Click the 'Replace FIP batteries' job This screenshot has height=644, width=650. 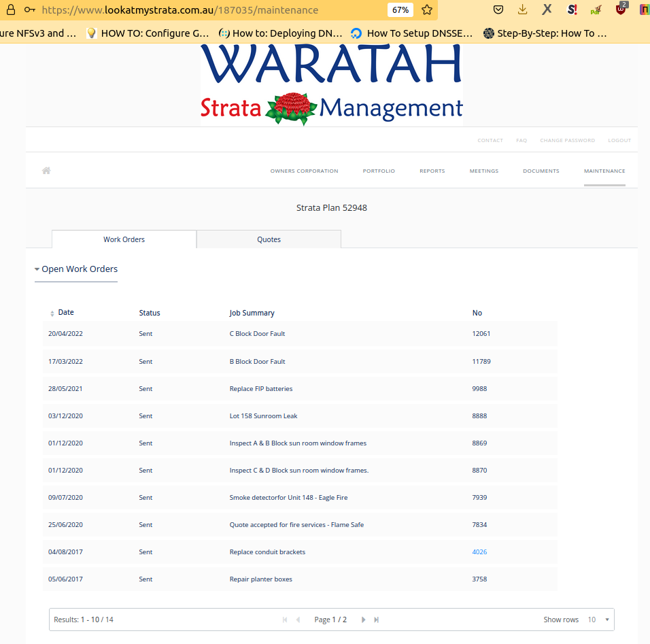261,388
